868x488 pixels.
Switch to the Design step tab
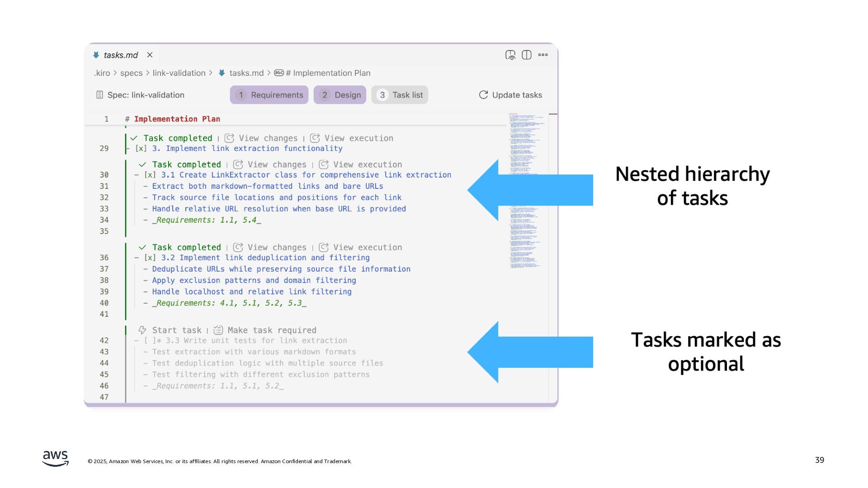(340, 95)
